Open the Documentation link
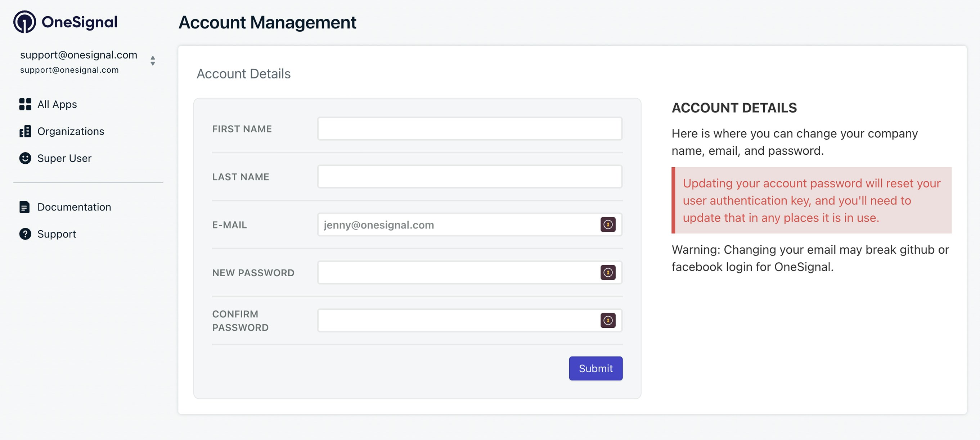The height and width of the screenshot is (440, 980). tap(74, 207)
